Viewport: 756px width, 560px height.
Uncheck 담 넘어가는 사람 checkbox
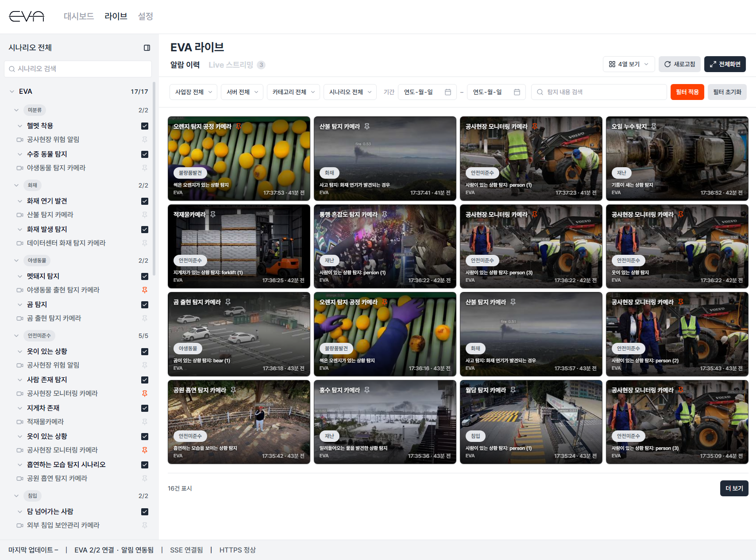point(145,512)
